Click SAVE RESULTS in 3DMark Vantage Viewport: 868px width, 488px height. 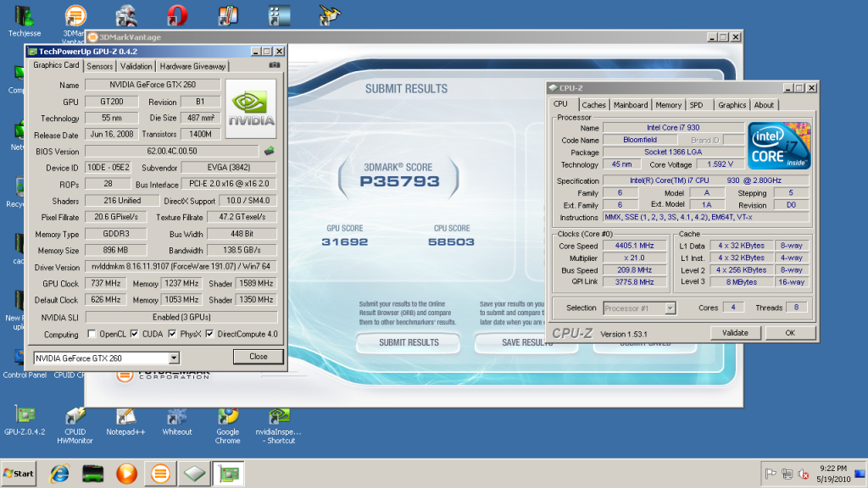pos(526,342)
